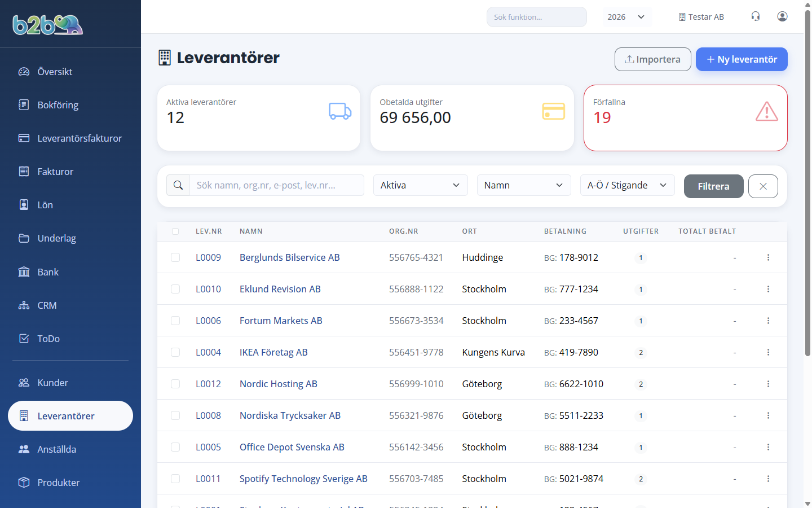
Task: Check the box for supplier L0010
Action: click(x=175, y=289)
